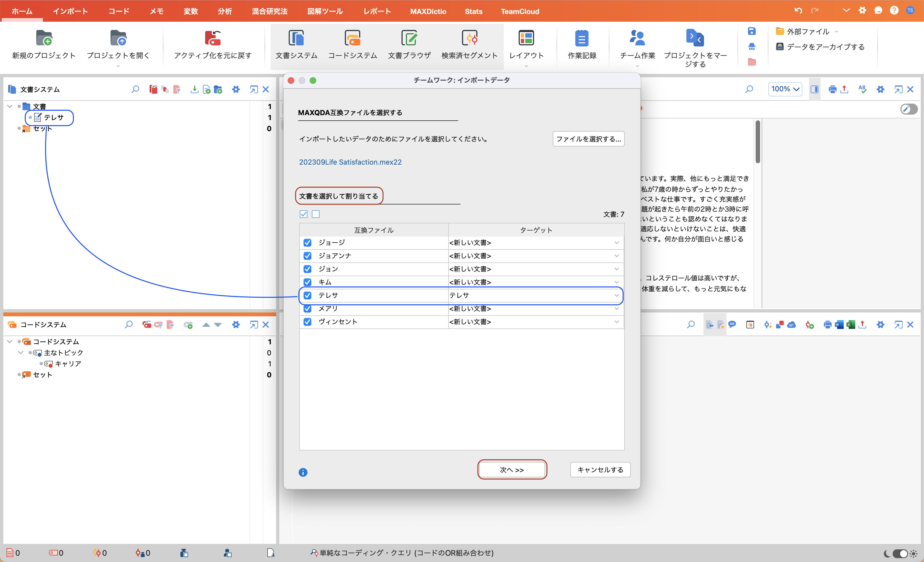Open settings gear in コードシステム panel

pyautogui.click(x=236, y=325)
